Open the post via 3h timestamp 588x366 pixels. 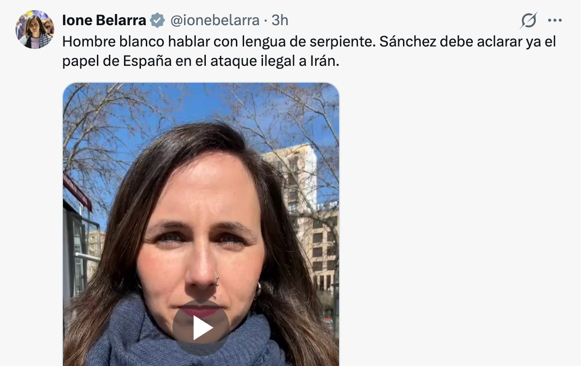click(280, 20)
